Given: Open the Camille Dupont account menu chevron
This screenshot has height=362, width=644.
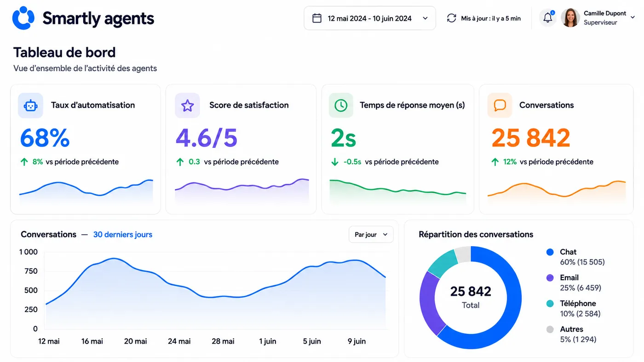Looking at the screenshot, I should pos(633,17).
